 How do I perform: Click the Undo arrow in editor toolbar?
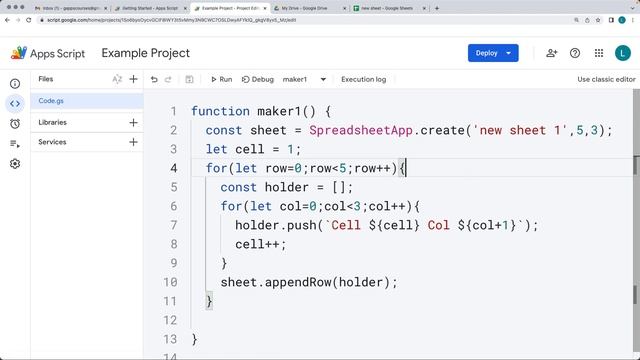coord(154,80)
